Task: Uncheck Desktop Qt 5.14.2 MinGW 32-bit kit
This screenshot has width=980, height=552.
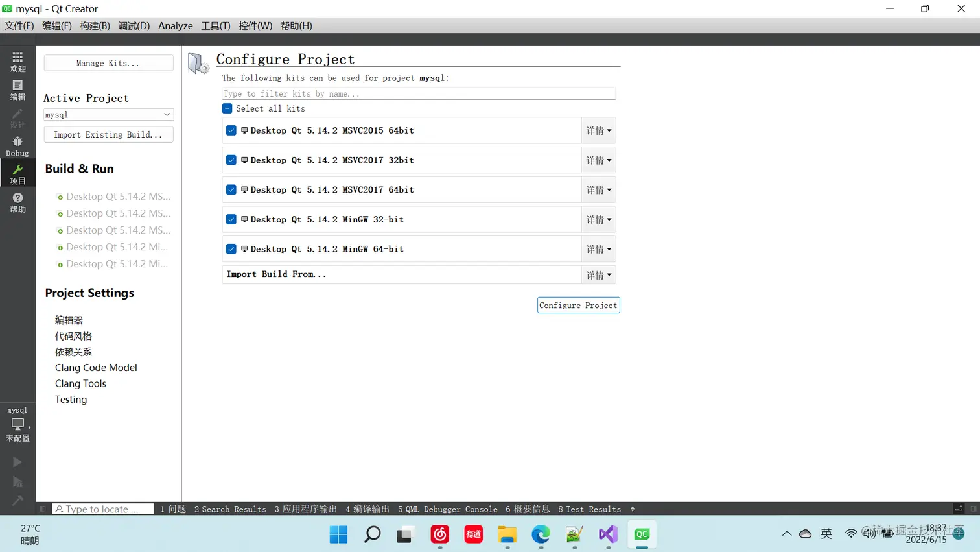Action: [x=231, y=220]
